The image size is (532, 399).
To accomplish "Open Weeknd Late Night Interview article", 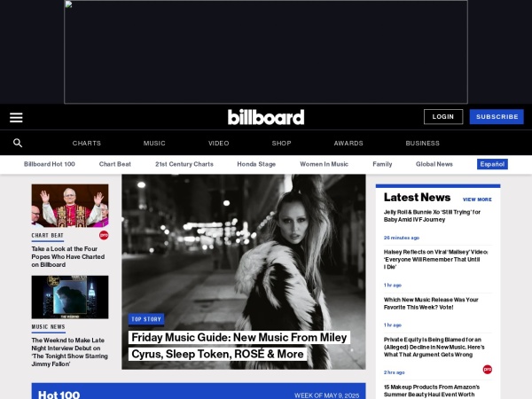I will coord(69,352).
